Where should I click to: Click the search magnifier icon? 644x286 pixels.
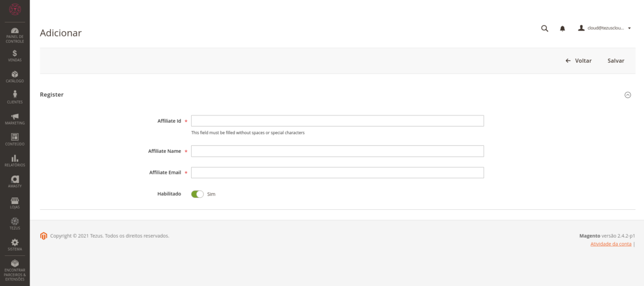(545, 28)
